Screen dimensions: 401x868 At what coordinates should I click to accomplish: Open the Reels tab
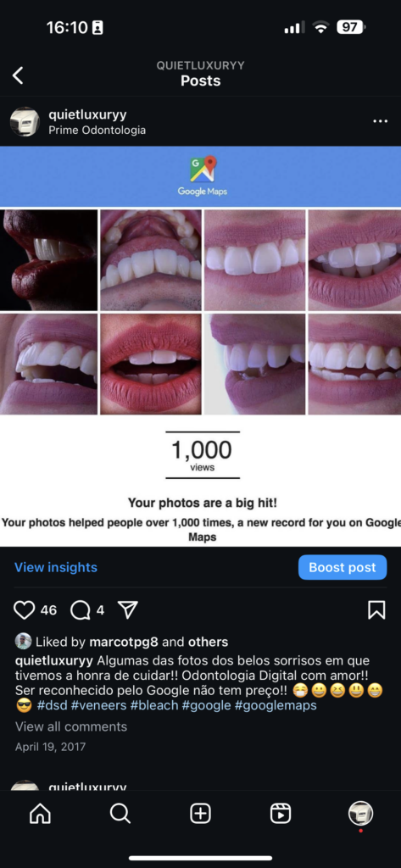pyautogui.click(x=281, y=813)
